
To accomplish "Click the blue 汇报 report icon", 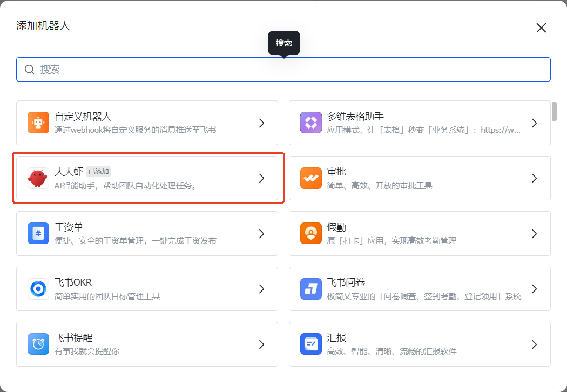I will click(x=311, y=344).
